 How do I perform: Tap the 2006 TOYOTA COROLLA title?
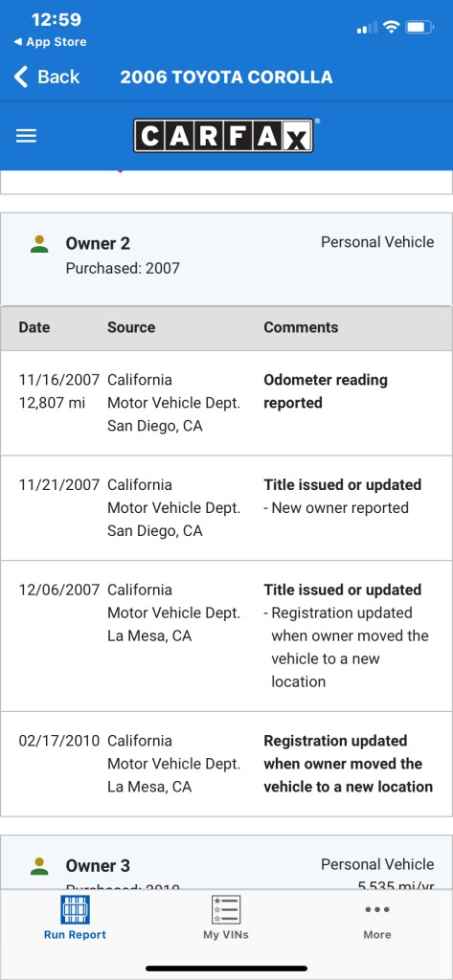click(x=226, y=77)
